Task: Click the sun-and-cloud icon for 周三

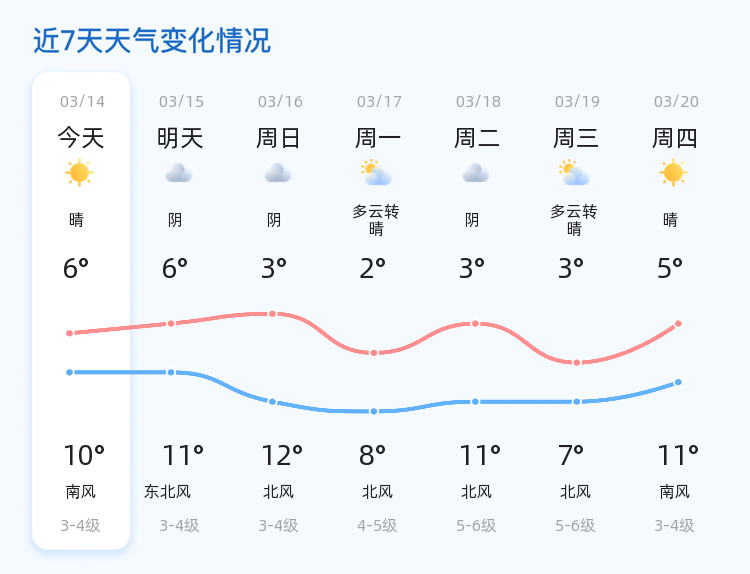Action: coord(574,173)
